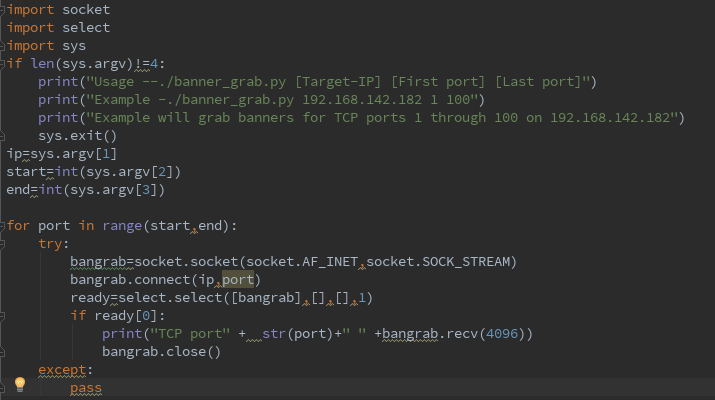The image size is (715, 400).
Task: Collapse the import block fold marker
Action: [x=4, y=10]
